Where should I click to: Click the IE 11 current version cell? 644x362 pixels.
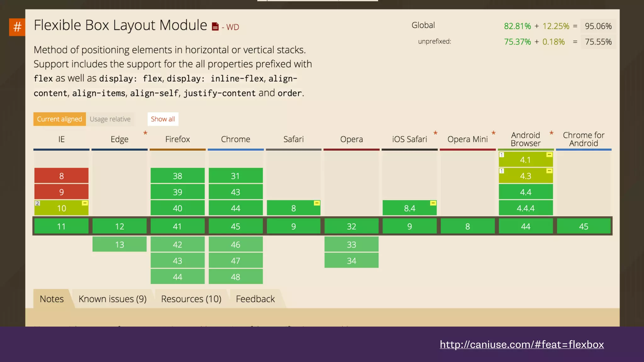(x=61, y=226)
